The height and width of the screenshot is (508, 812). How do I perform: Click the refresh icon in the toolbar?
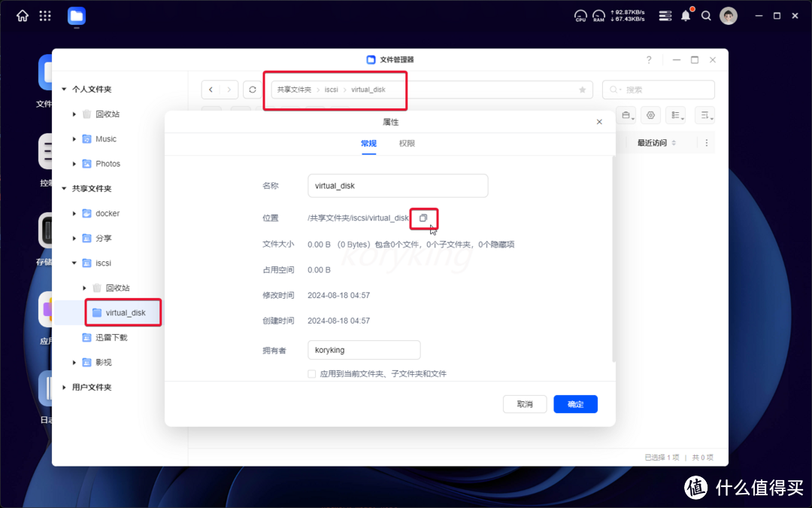[253, 89]
